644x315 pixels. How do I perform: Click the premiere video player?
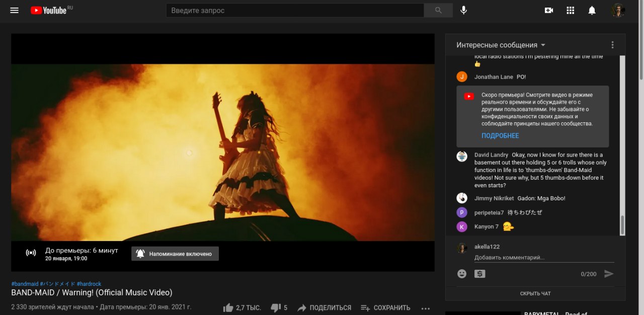[223, 152]
